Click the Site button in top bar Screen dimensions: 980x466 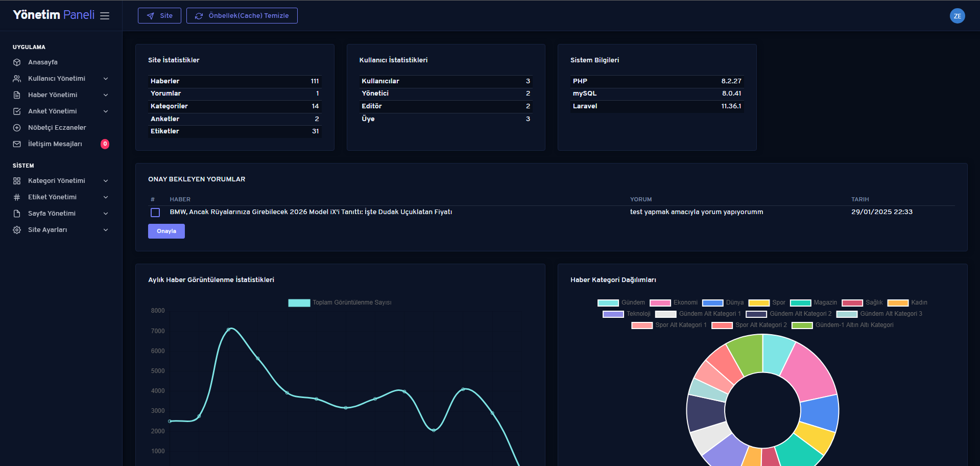(159, 16)
